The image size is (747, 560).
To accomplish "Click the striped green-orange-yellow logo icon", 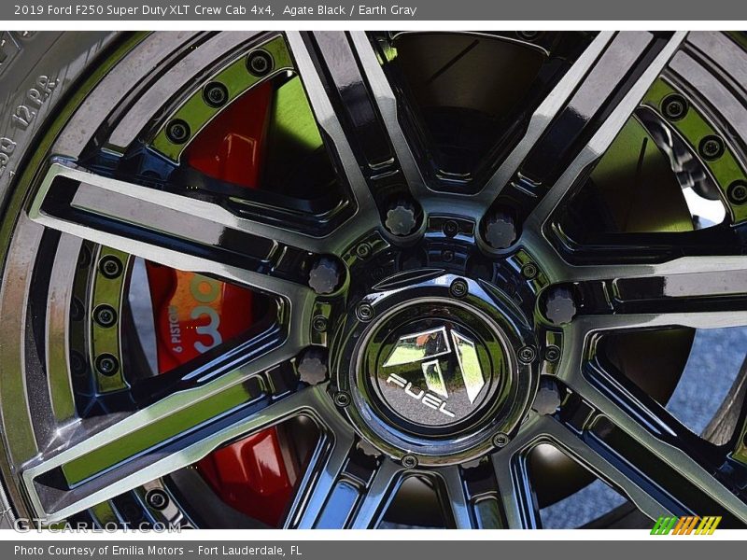I will [x=685, y=525].
